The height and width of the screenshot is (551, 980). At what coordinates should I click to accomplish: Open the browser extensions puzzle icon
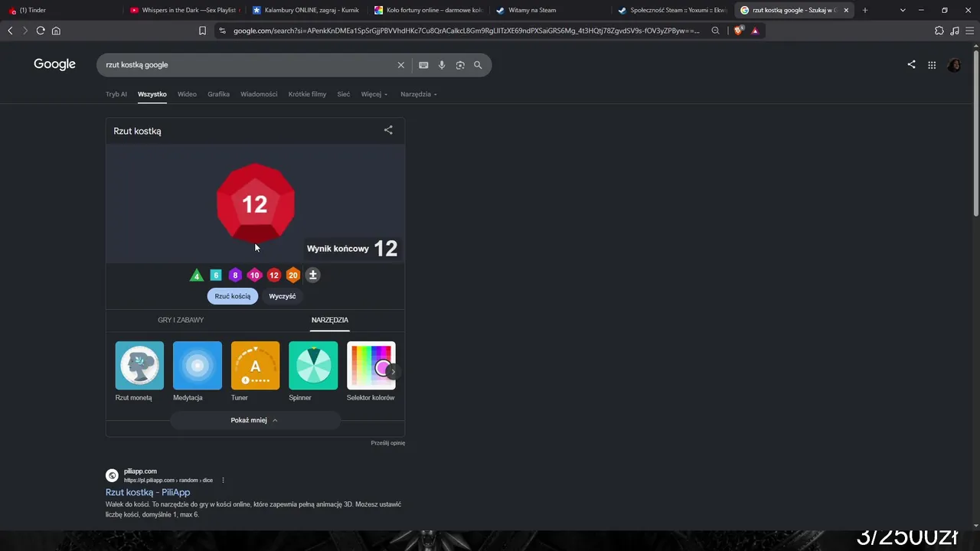point(939,31)
